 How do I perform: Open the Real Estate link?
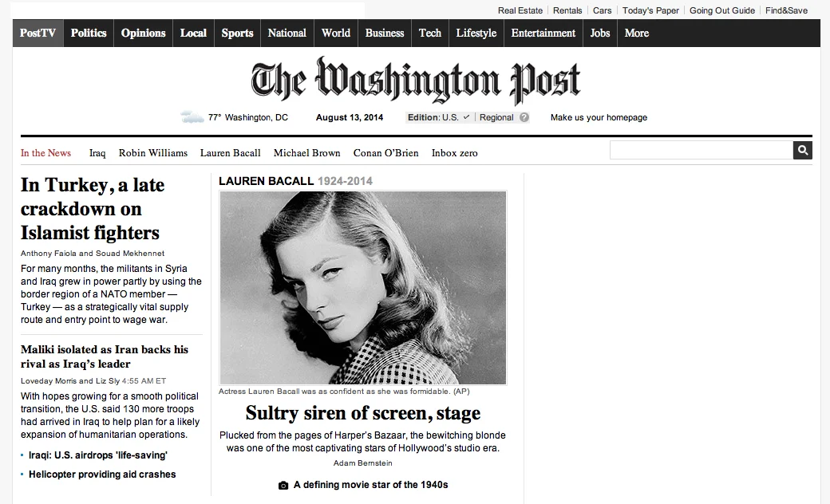point(520,10)
